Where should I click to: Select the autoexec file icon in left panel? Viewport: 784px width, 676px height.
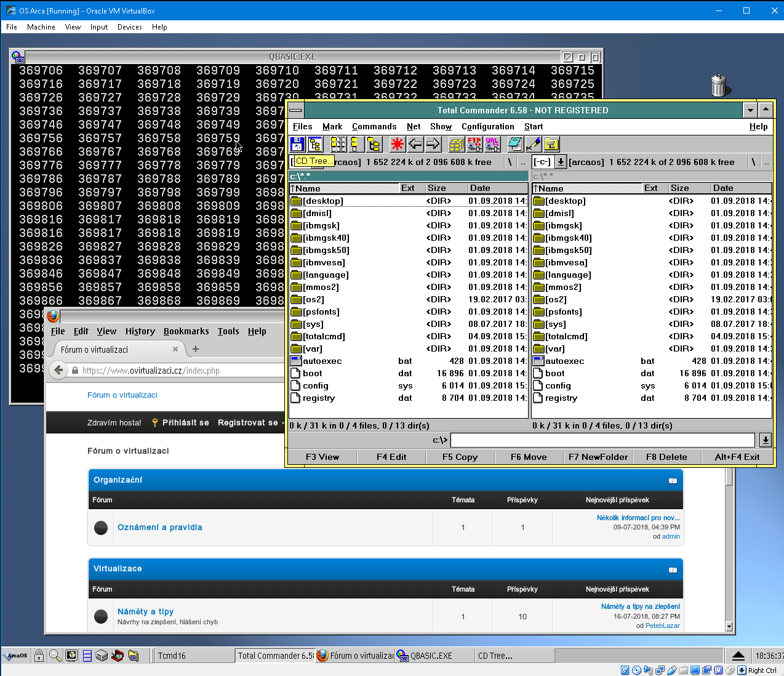tap(296, 361)
